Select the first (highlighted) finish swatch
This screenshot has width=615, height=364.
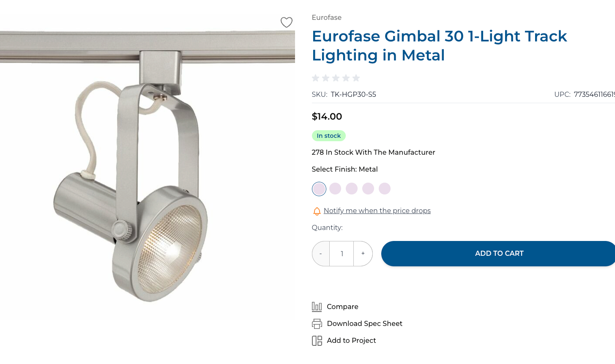319,189
